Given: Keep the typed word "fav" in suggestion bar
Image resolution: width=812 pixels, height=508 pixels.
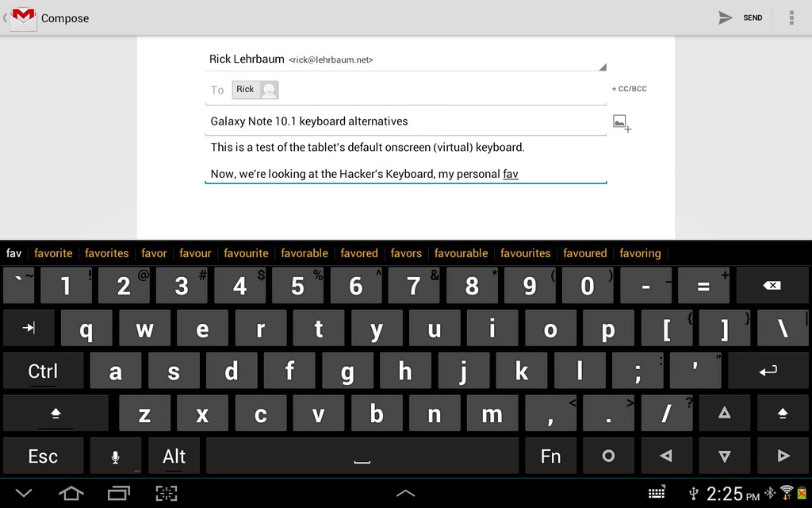Looking at the screenshot, I should [x=14, y=253].
